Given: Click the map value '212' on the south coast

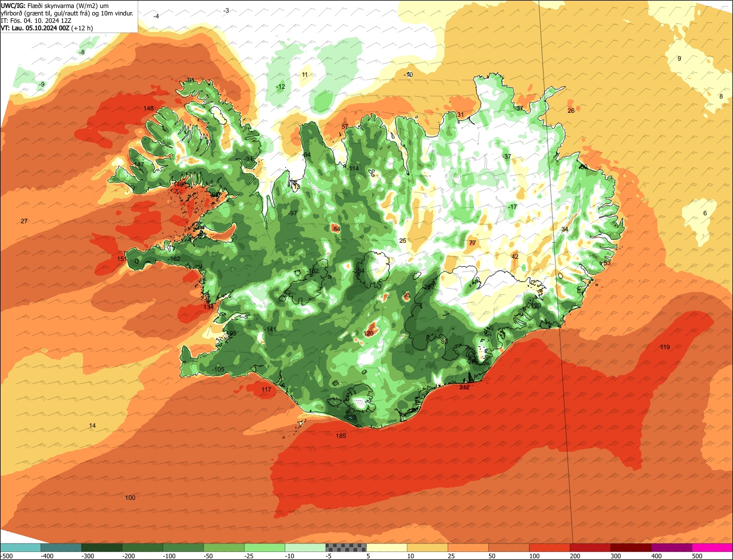Looking at the screenshot, I should (x=464, y=388).
